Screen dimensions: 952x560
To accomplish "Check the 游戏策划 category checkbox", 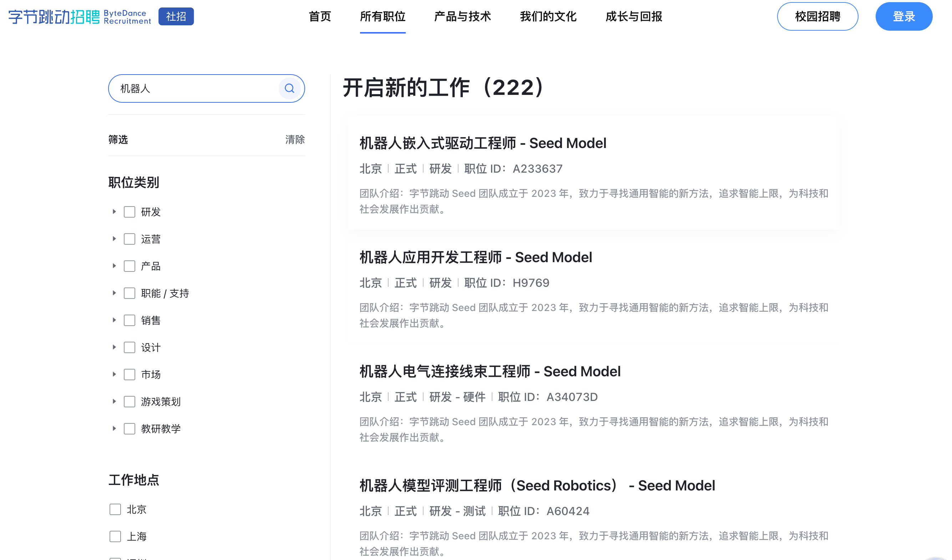I will click(130, 401).
